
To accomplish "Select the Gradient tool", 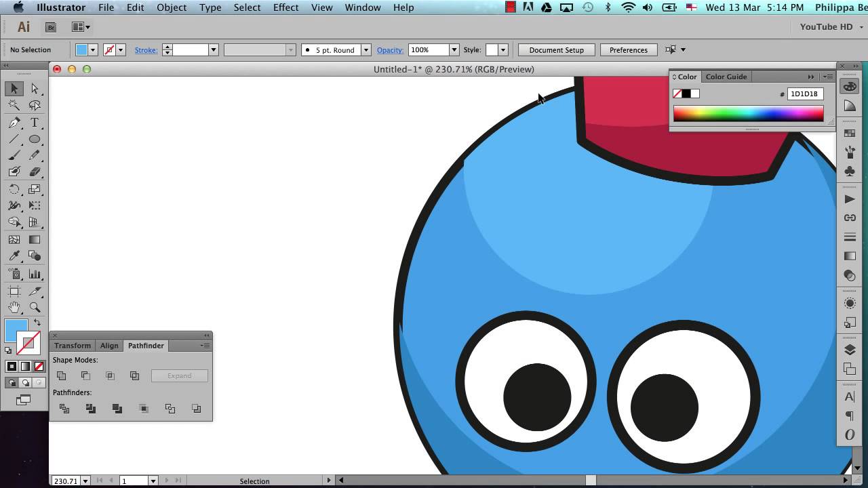I will click(x=35, y=239).
